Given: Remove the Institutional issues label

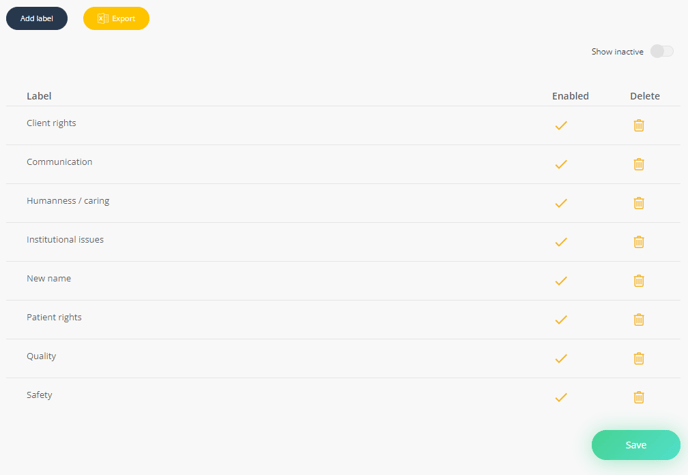Looking at the screenshot, I should (x=638, y=242).
